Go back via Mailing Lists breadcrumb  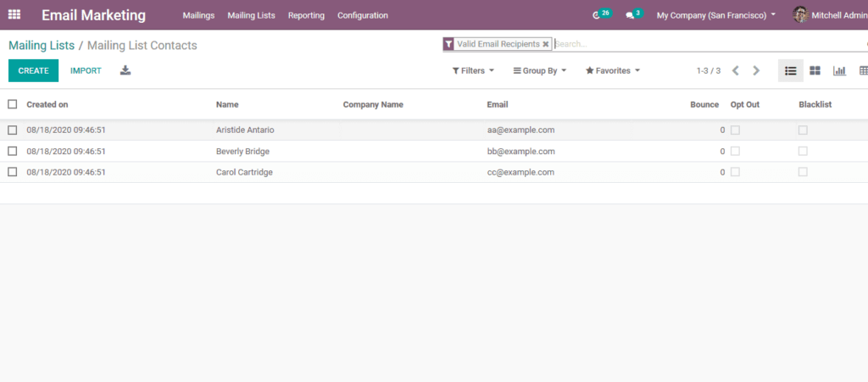pyautogui.click(x=42, y=46)
